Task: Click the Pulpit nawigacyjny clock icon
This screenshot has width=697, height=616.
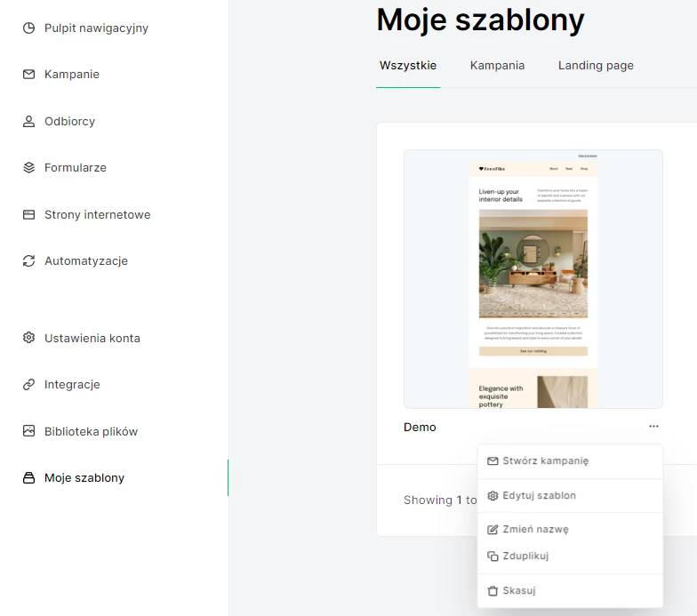Action: (x=28, y=28)
